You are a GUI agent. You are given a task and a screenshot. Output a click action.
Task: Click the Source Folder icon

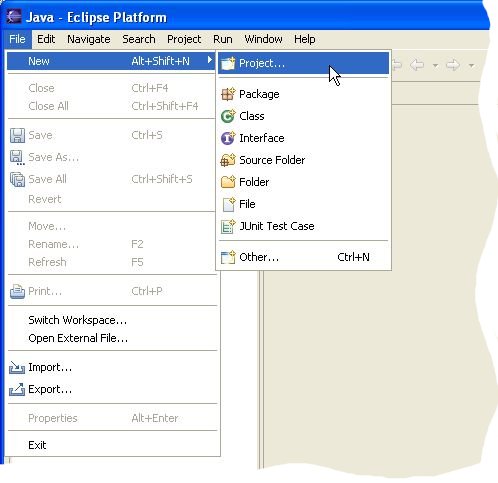228,160
